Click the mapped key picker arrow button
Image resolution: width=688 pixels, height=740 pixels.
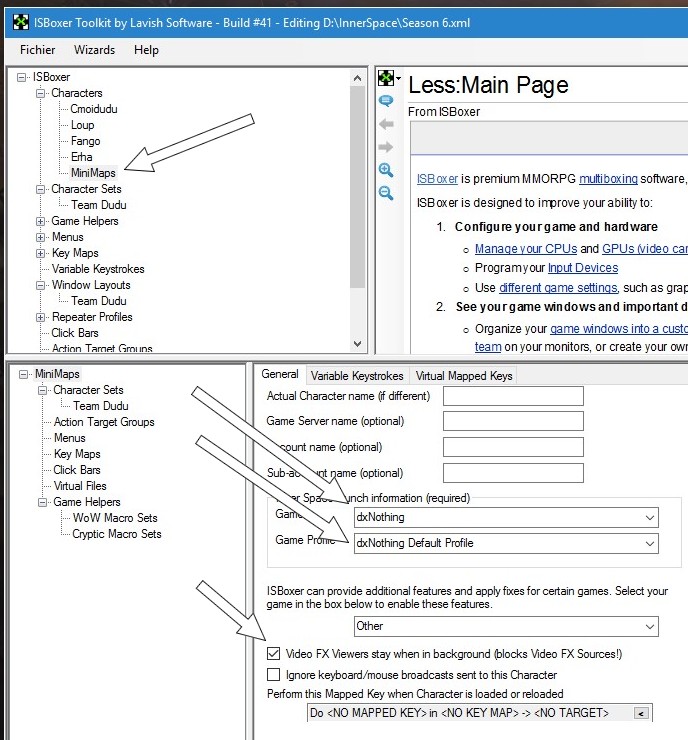coord(641,713)
